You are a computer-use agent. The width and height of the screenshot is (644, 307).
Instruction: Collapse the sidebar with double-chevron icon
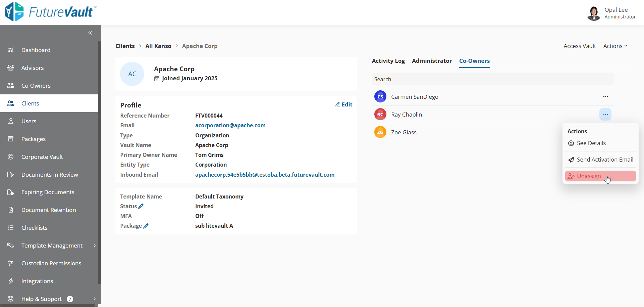click(90, 33)
